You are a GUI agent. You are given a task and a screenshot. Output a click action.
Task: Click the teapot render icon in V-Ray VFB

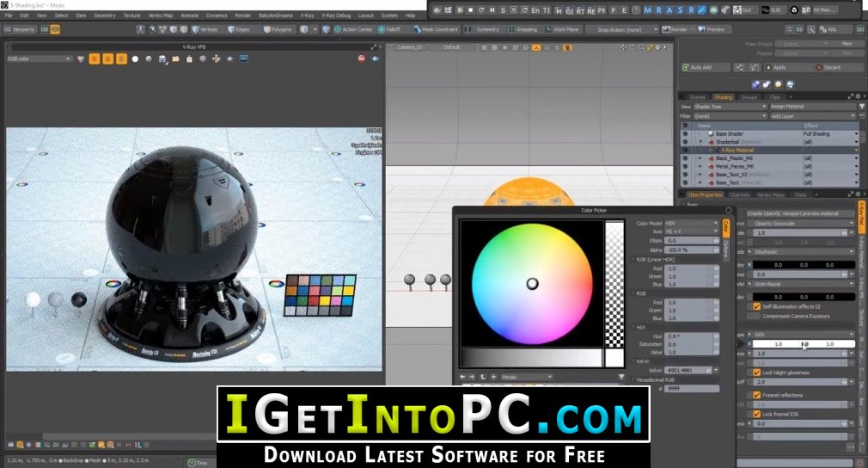tap(376, 58)
